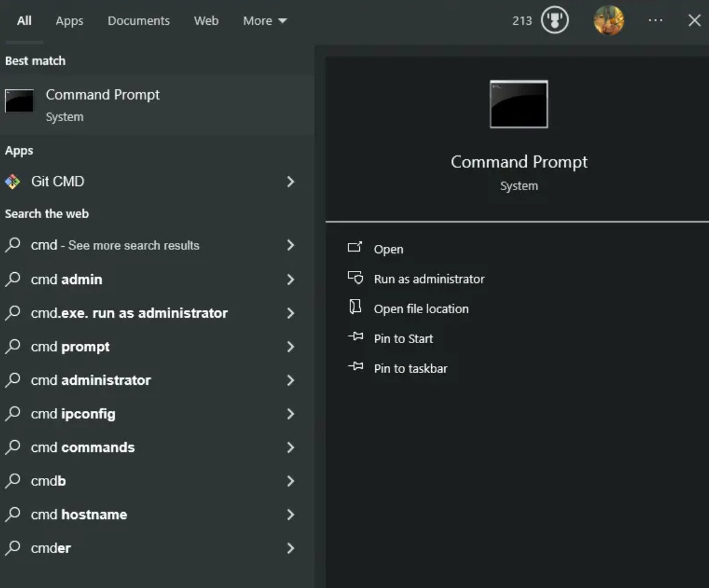This screenshot has height=588, width=709.
Task: Pin Command Prompt to Start
Action: click(403, 339)
